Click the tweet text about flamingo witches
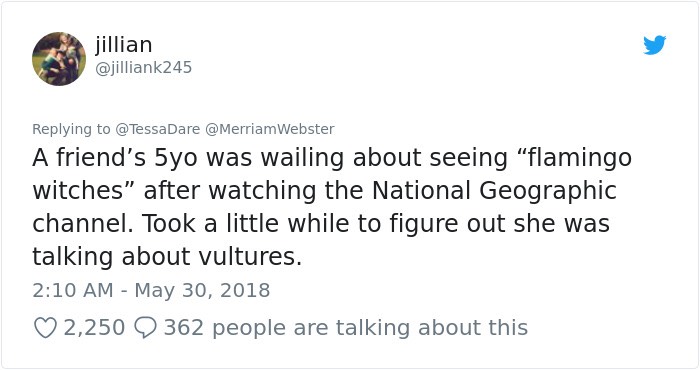This screenshot has height=370, width=700. pyautogui.click(x=332, y=207)
